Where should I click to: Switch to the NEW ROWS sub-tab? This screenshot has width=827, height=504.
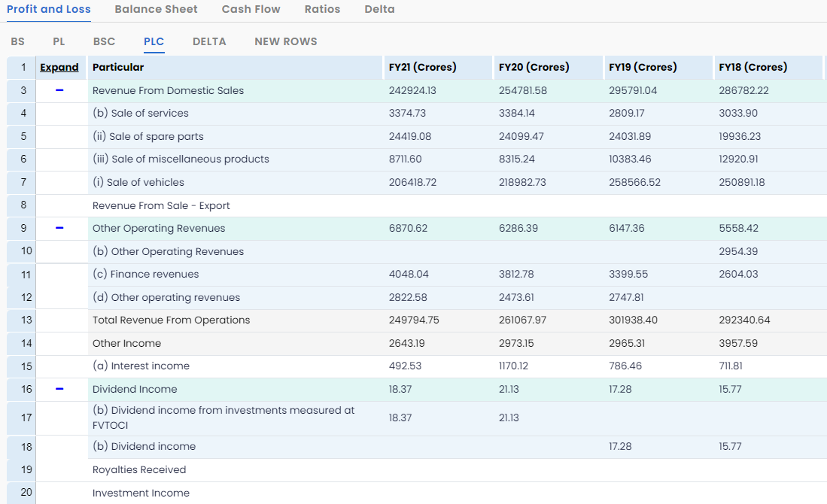285,41
